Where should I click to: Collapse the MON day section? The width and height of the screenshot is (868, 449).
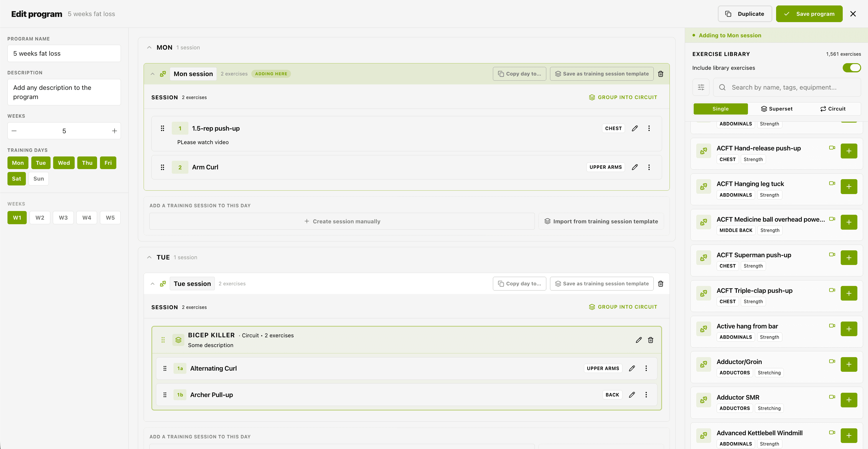pyautogui.click(x=149, y=47)
